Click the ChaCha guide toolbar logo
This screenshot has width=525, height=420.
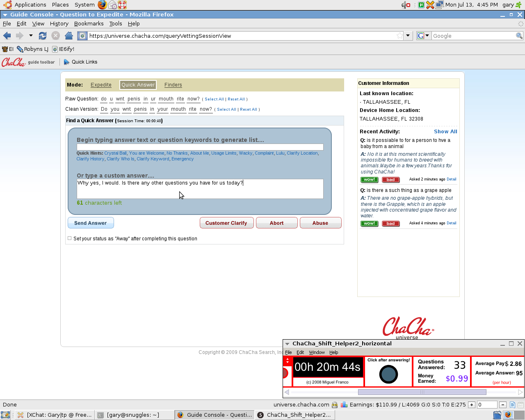coord(28,62)
